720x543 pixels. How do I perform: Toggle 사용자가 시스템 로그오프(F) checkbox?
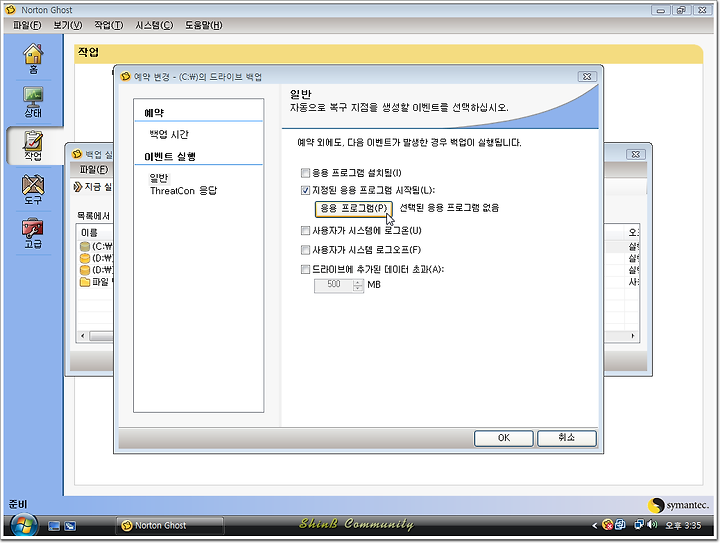click(305, 250)
